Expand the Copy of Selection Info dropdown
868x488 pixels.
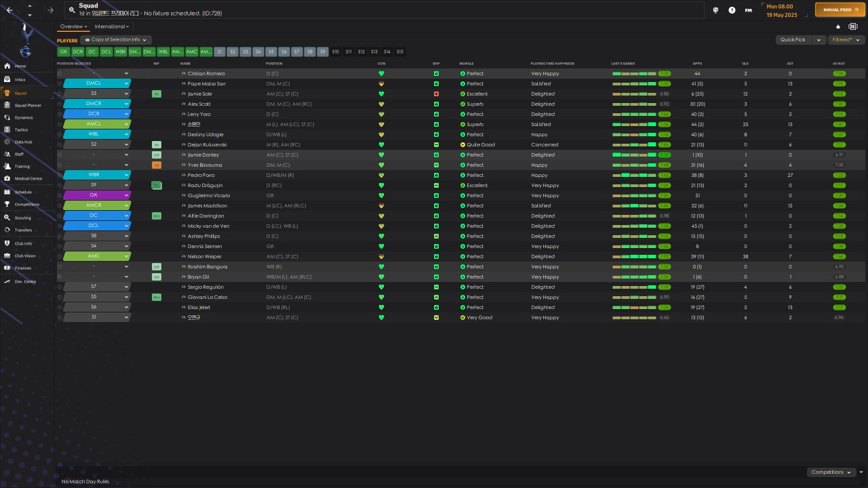pos(115,40)
